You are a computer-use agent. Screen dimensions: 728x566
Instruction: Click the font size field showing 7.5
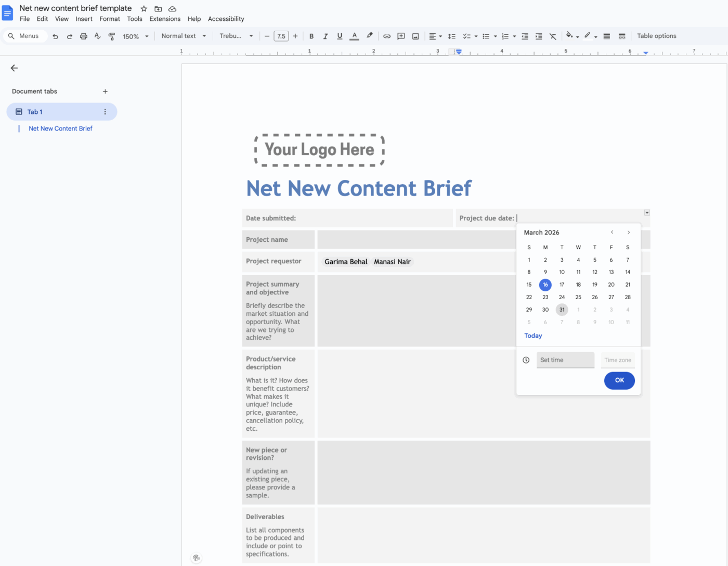pyautogui.click(x=281, y=36)
